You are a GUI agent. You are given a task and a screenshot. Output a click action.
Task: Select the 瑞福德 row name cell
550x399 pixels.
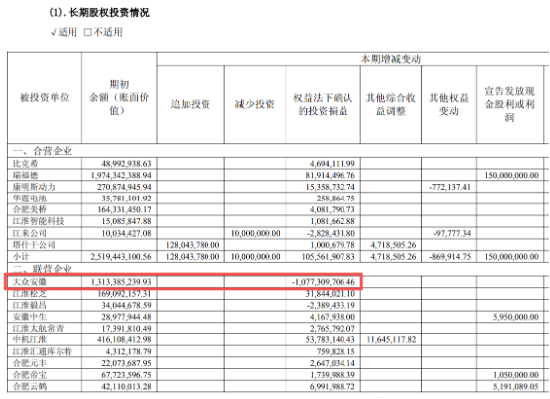pos(26,175)
